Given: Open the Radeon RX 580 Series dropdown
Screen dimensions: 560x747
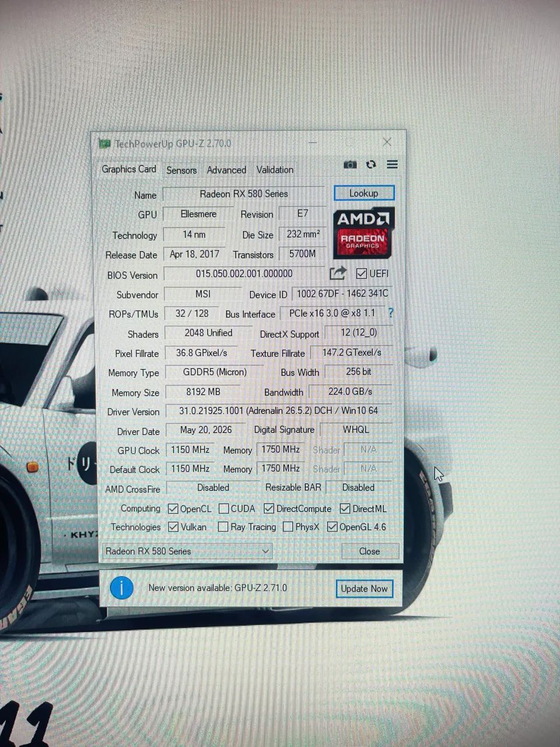Looking at the screenshot, I should (187, 551).
